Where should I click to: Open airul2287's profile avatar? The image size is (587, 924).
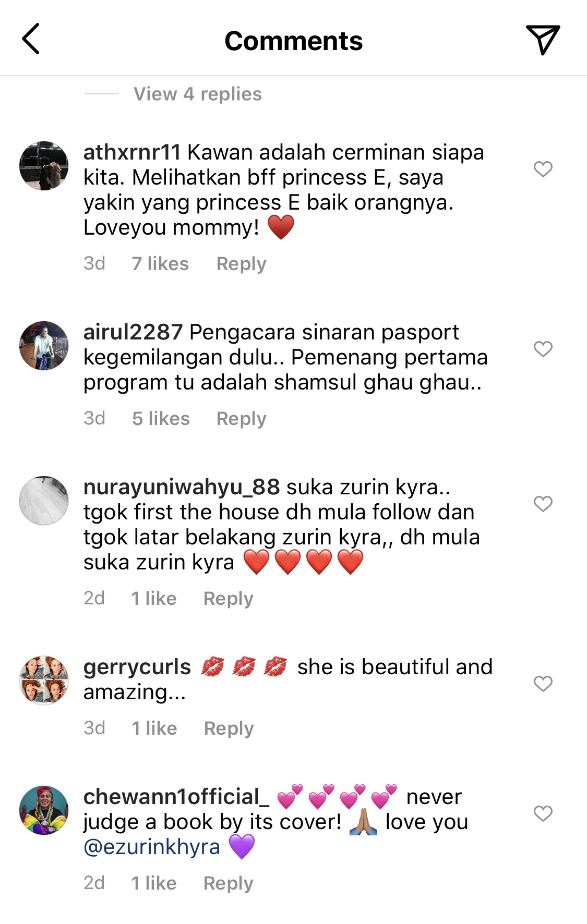44,345
